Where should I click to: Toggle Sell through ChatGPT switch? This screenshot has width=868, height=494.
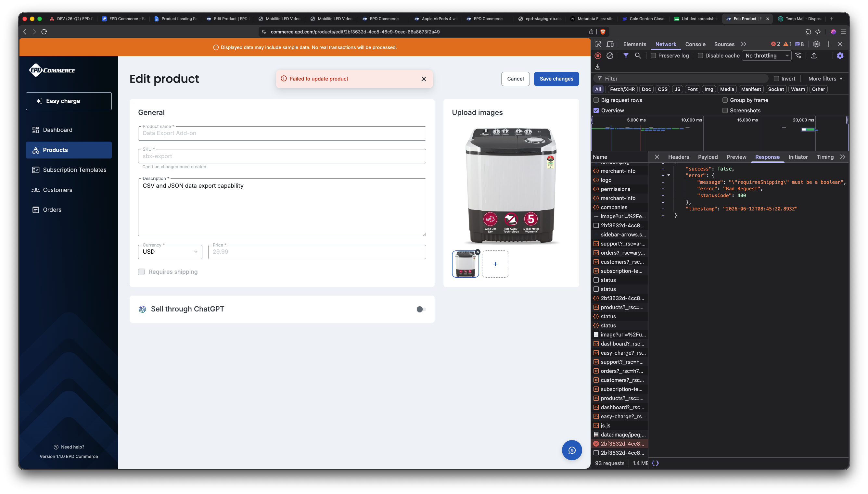(421, 309)
